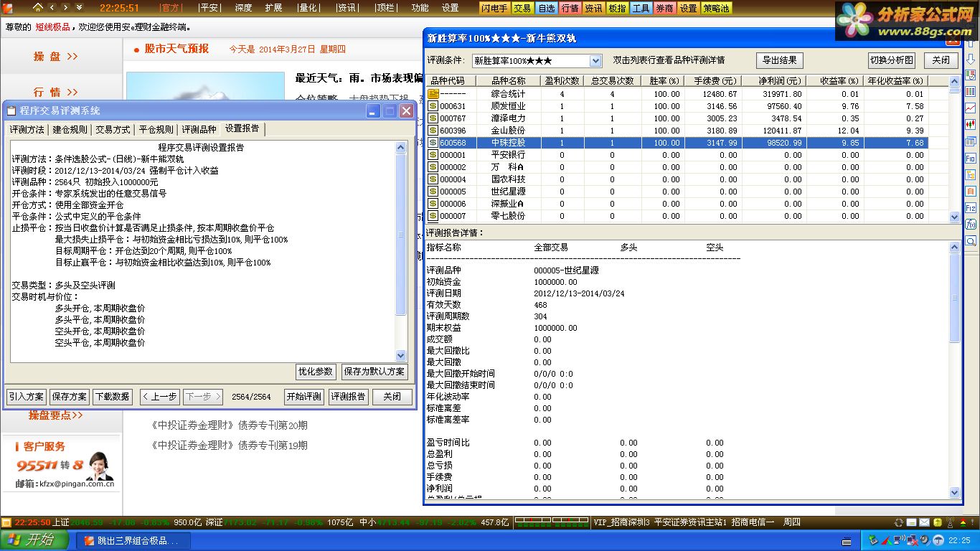Click the double-down chevron icon in top toolbar

[x=79, y=7]
